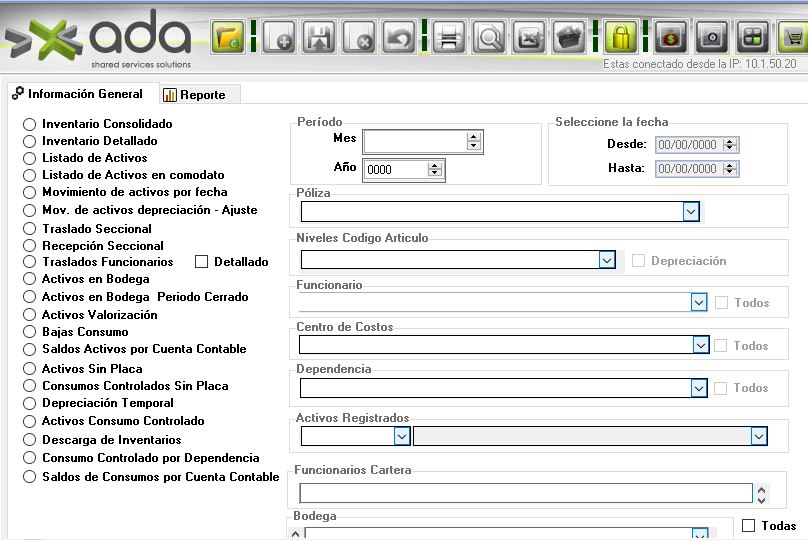Expand the wide Activos Registrados dropdown
Image resolution: width=808 pixels, height=541 pixels.
759,436
